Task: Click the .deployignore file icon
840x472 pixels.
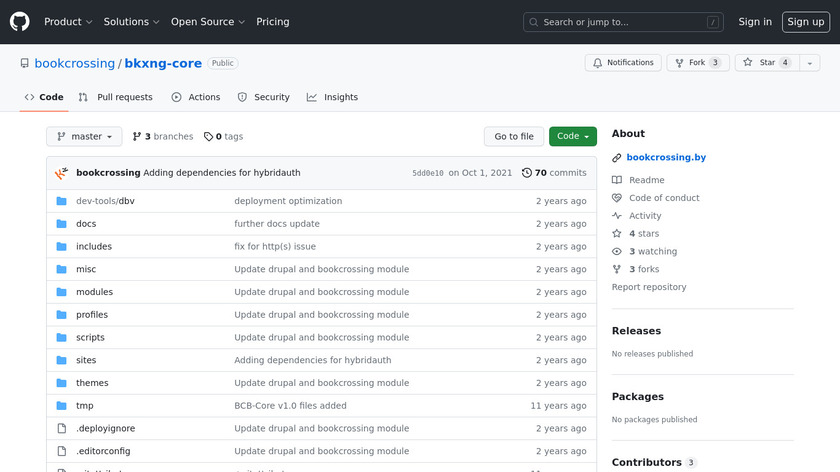Action: (61, 429)
